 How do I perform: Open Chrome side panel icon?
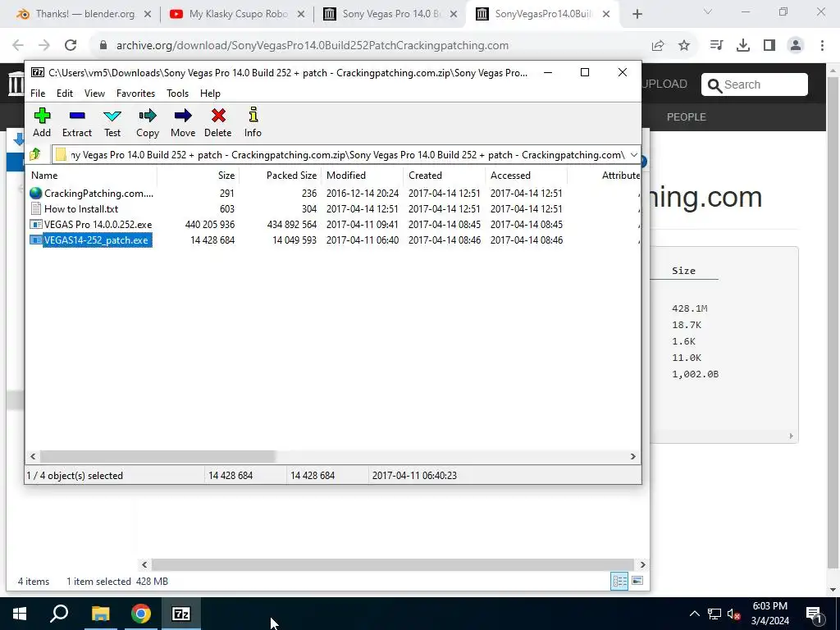(x=769, y=46)
